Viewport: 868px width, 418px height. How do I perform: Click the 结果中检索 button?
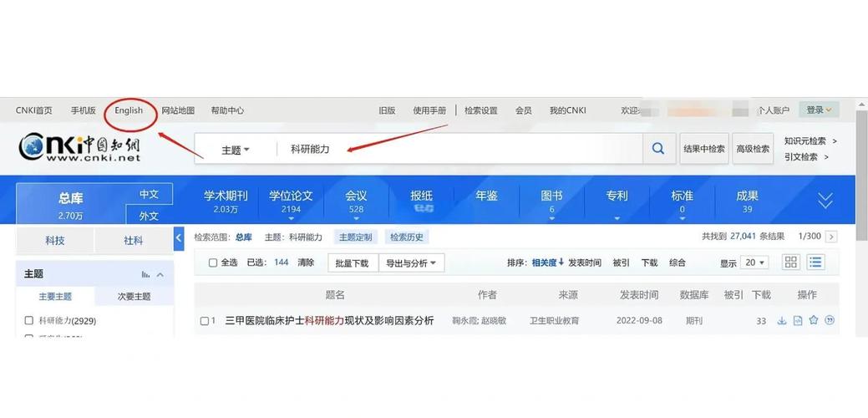[704, 148]
